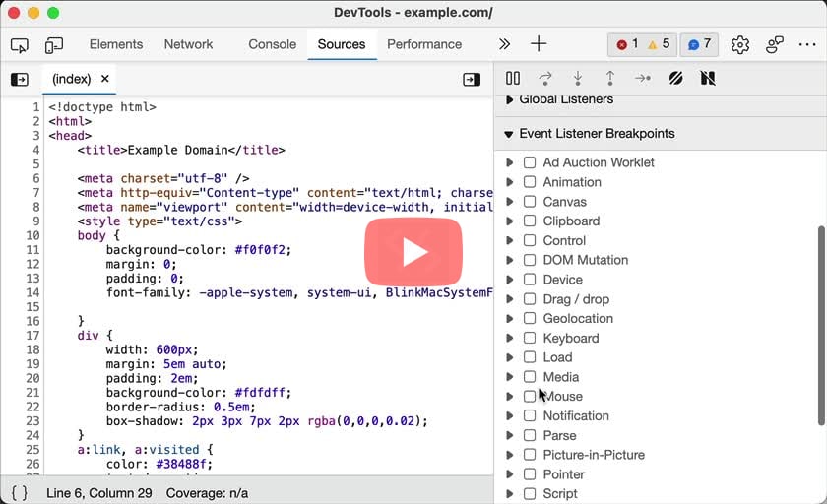Expand the Media category arrow
The height and width of the screenshot is (504, 827).
tap(510, 377)
